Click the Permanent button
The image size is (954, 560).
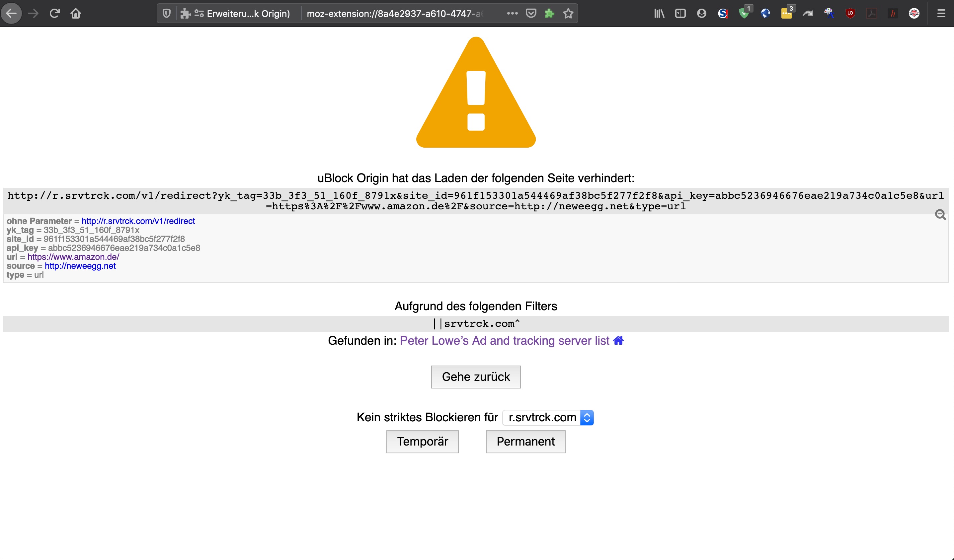click(x=525, y=442)
